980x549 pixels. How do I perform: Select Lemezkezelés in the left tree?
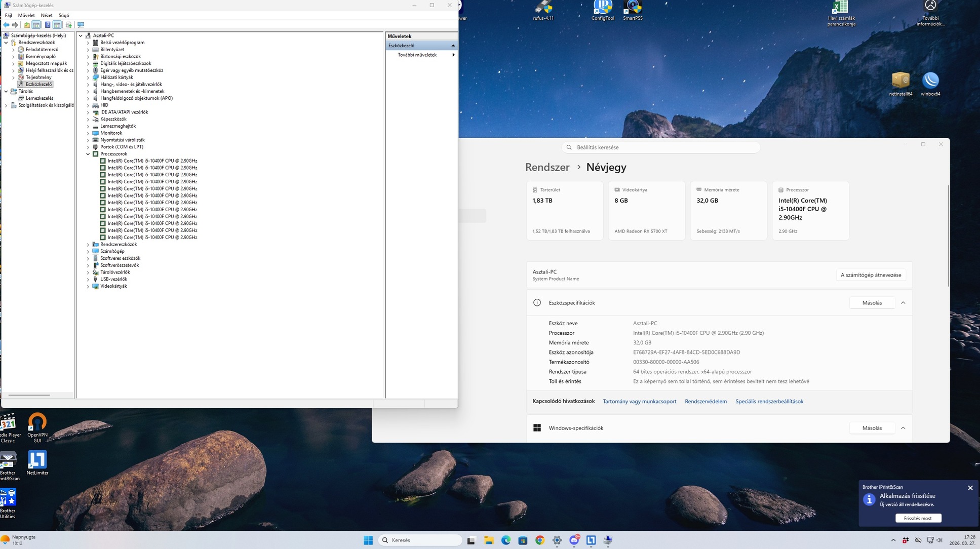[39, 98]
